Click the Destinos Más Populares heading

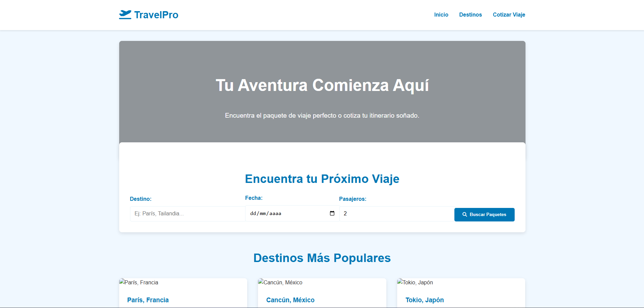click(x=322, y=258)
